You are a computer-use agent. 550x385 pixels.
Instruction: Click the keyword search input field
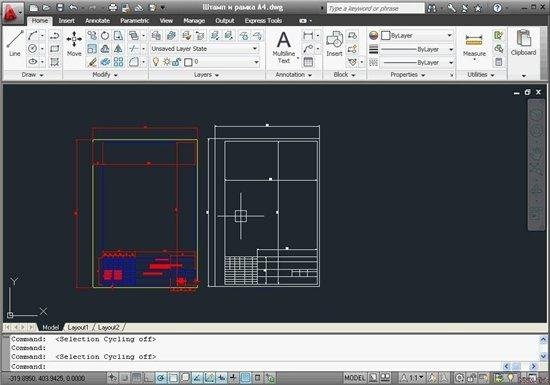point(376,8)
